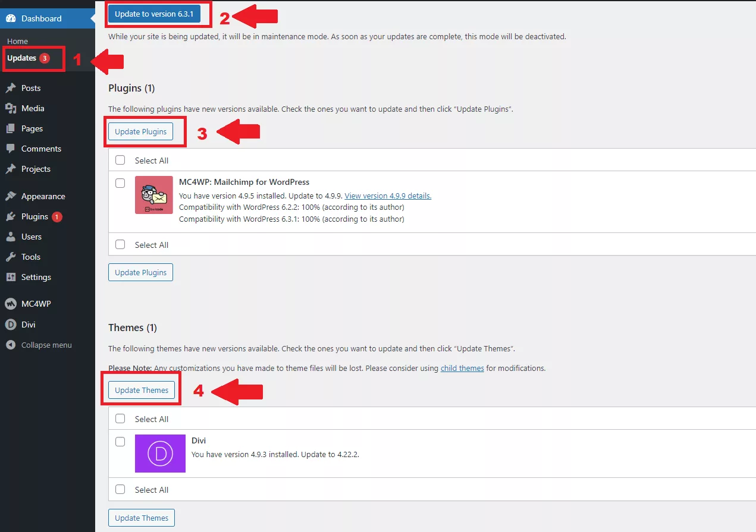Click the Settings sliders icon
This screenshot has height=532, width=756.
(x=11, y=277)
